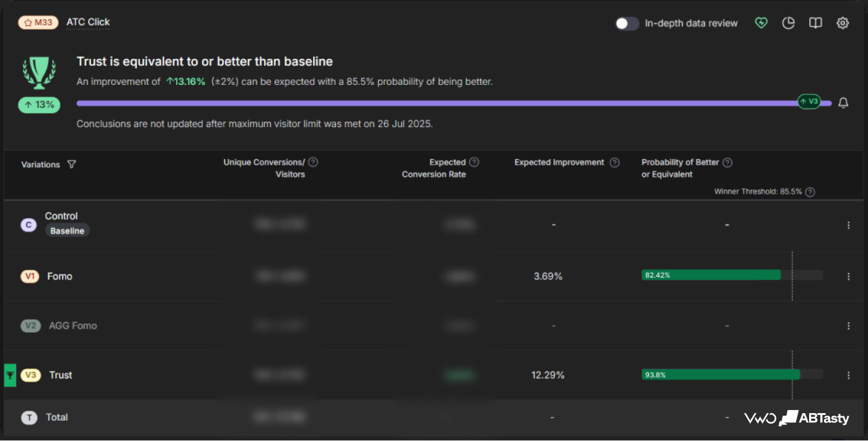Click the notification bell icon
The width and height of the screenshot is (868, 441).
(x=843, y=103)
